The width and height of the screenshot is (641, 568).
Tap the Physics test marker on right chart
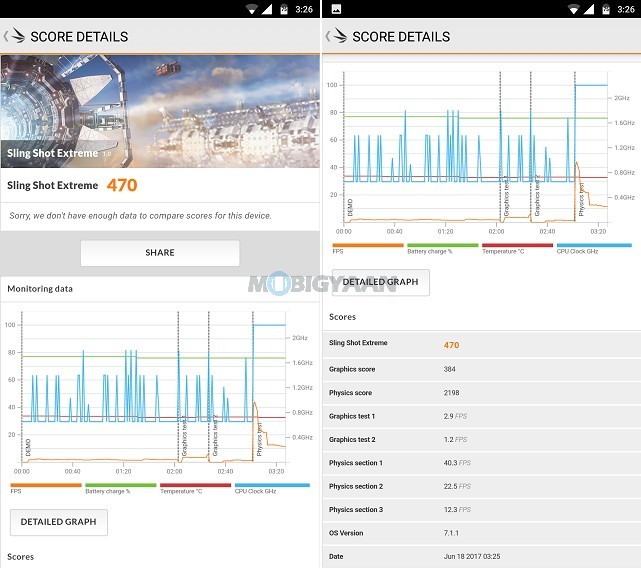coord(581,200)
